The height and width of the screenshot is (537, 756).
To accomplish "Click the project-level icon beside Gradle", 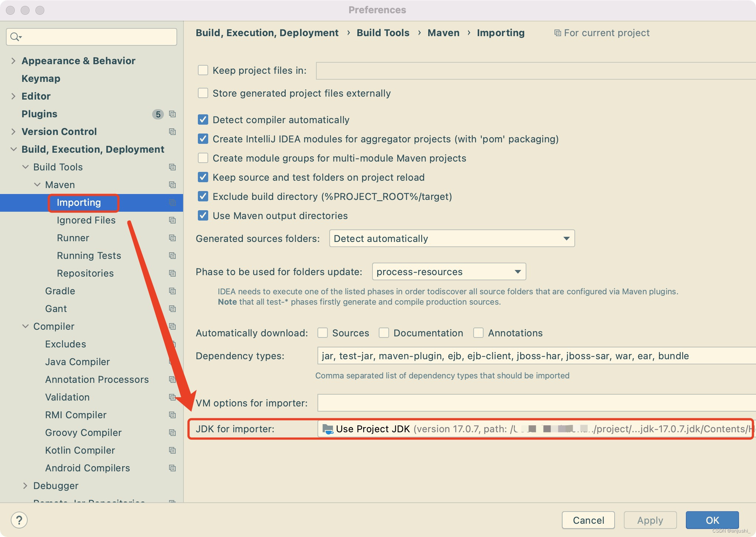I will tap(172, 291).
